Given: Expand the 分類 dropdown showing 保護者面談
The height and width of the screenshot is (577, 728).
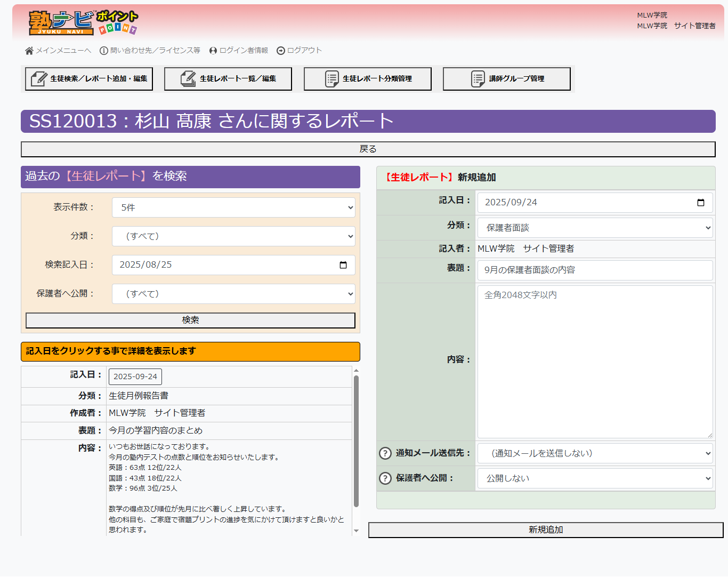Looking at the screenshot, I should pos(595,228).
